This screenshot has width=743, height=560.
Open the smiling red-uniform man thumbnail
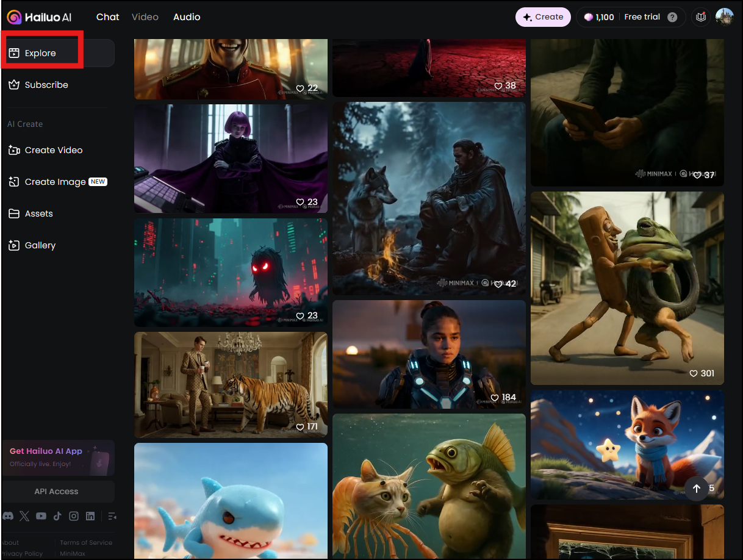(231, 69)
